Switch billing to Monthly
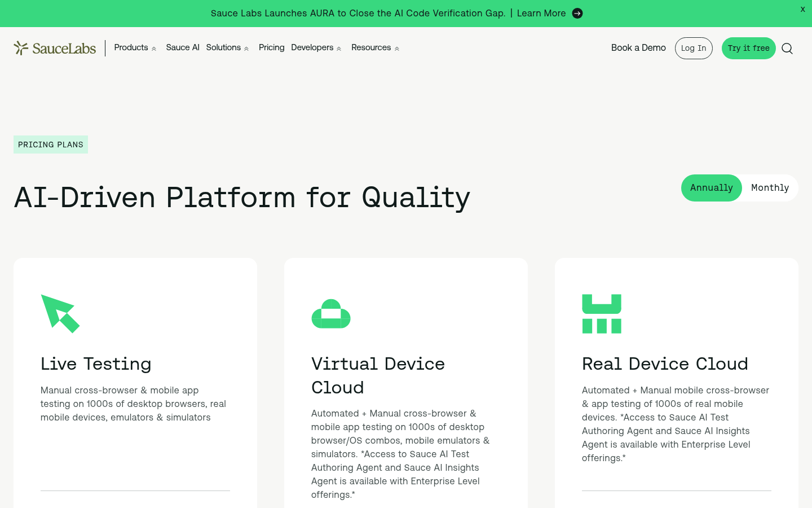The width and height of the screenshot is (812, 508). pos(770,188)
